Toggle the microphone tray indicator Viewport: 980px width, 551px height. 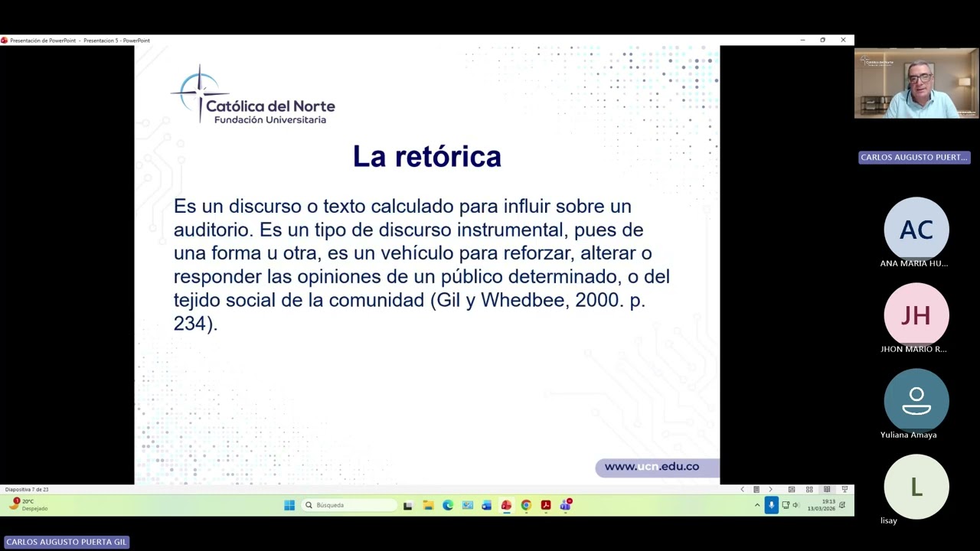click(771, 505)
